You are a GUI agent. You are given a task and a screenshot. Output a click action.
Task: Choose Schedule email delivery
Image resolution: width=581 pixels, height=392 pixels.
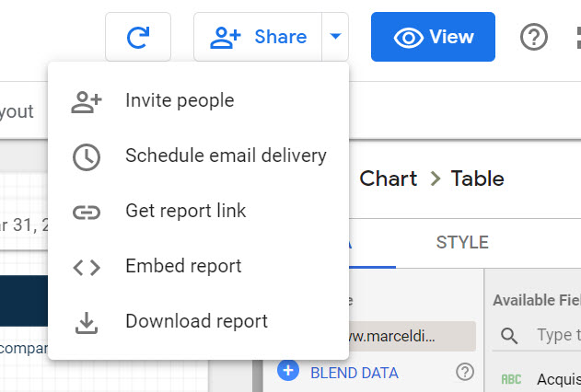(x=226, y=156)
